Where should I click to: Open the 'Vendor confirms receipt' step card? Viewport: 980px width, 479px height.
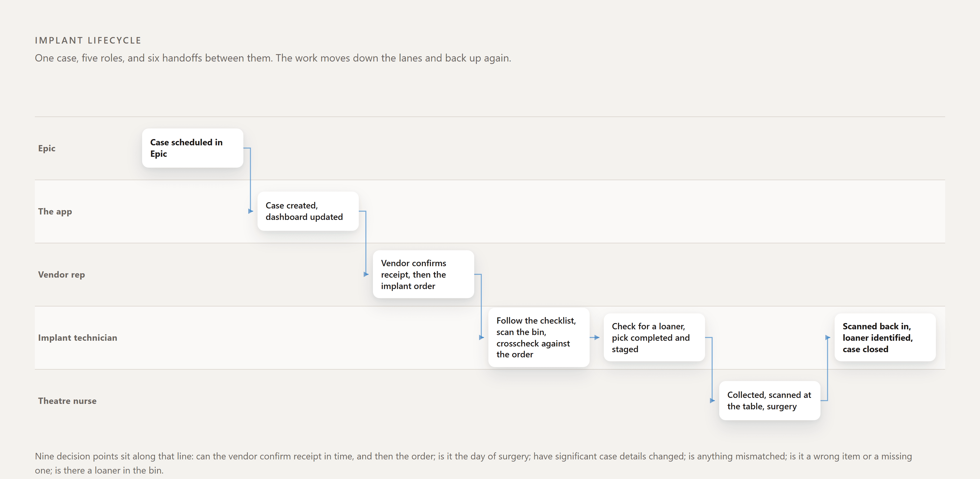[x=423, y=274]
